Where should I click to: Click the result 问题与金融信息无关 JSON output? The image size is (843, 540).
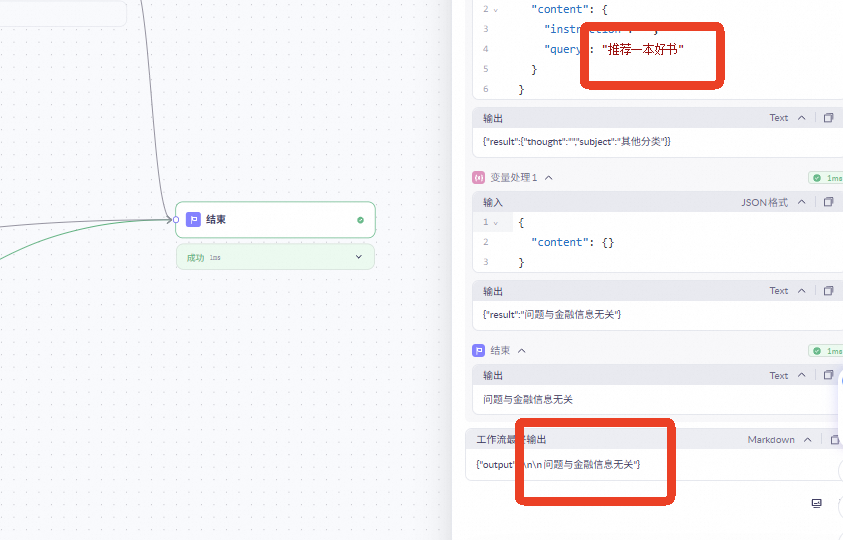[552, 315]
